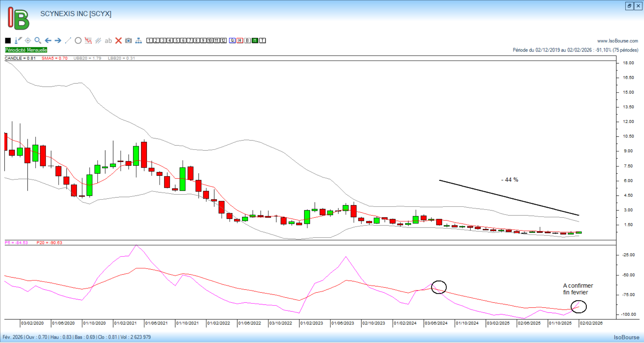Screen dimensions: 644x343
Task: Select the circle drawing tool
Action: [78, 41]
